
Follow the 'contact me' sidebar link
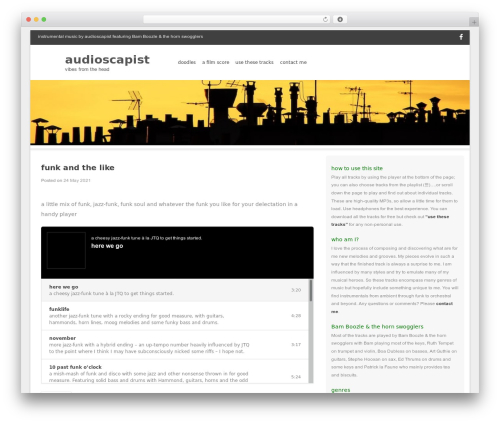point(392,308)
